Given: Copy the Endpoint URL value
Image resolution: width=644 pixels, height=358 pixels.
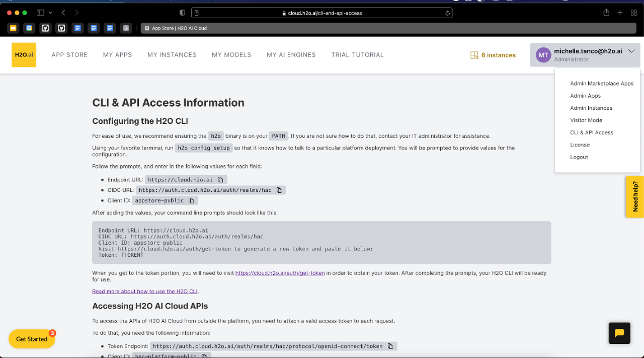Looking at the screenshot, I should [221, 180].
